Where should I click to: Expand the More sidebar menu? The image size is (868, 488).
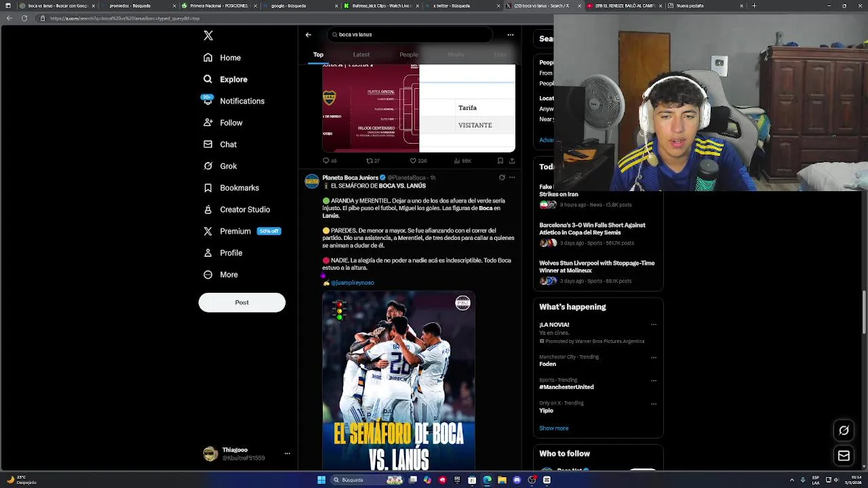pyautogui.click(x=221, y=274)
